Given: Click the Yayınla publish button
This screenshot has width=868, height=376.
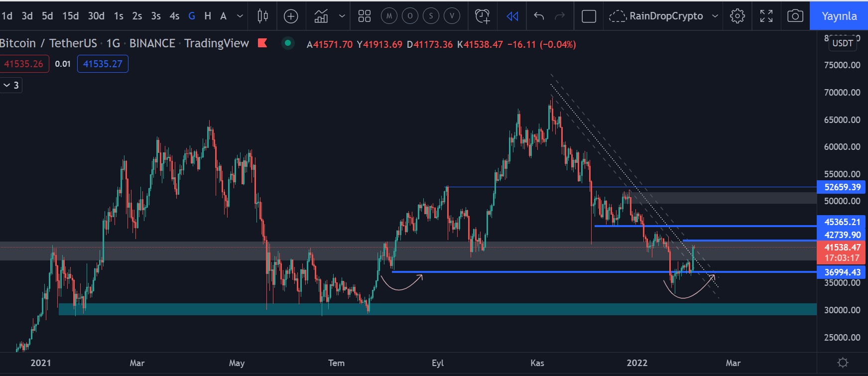Looking at the screenshot, I should 839,16.
